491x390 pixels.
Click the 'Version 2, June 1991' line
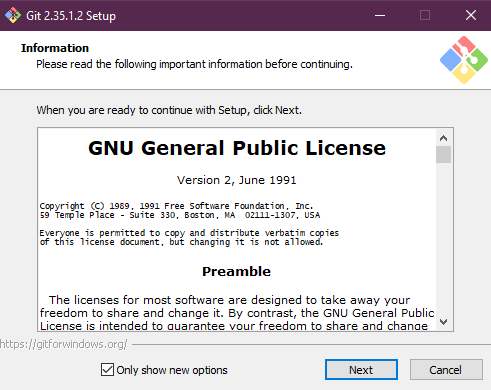pyautogui.click(x=237, y=180)
